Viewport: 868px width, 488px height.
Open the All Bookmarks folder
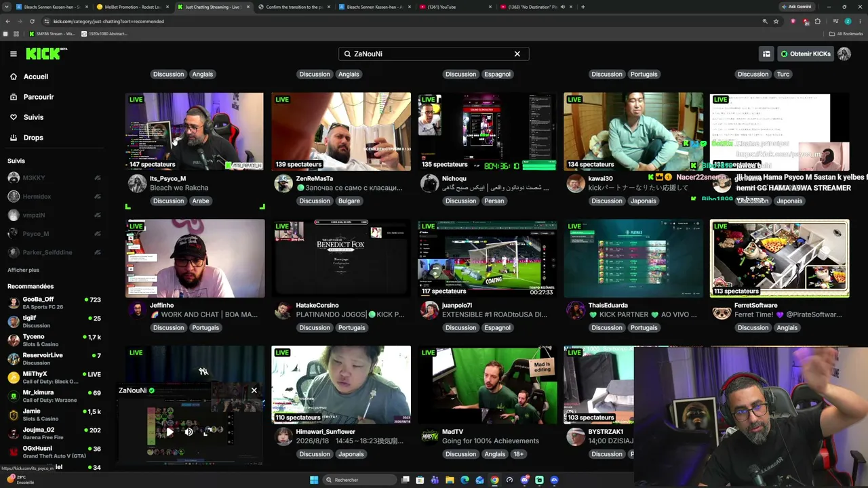(847, 33)
